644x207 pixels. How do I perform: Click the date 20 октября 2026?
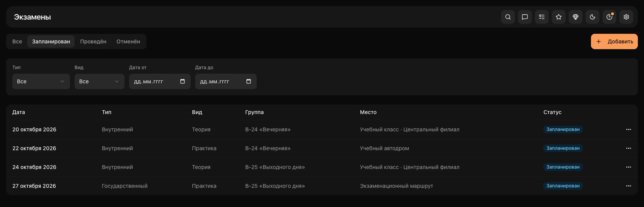34,129
